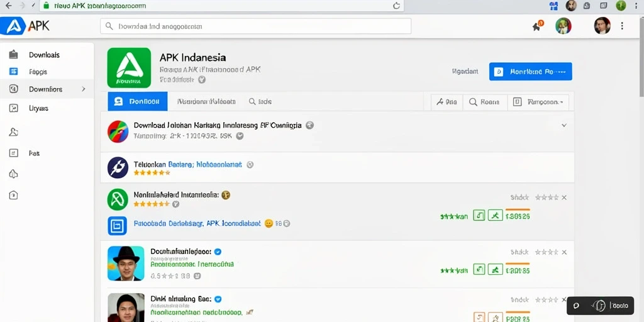This screenshot has width=644, height=322.
Task: Open Downloals in the sidebar
Action: coord(44,55)
